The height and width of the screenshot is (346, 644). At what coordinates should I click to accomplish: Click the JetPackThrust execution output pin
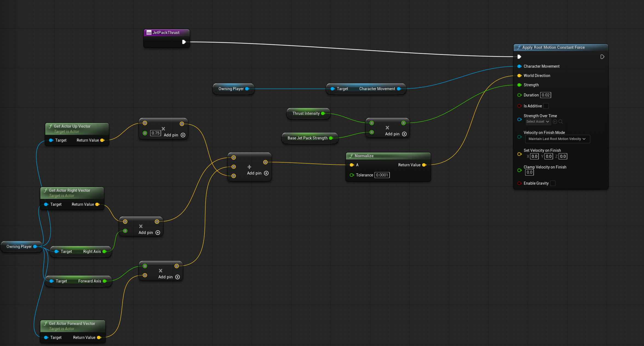pos(184,42)
